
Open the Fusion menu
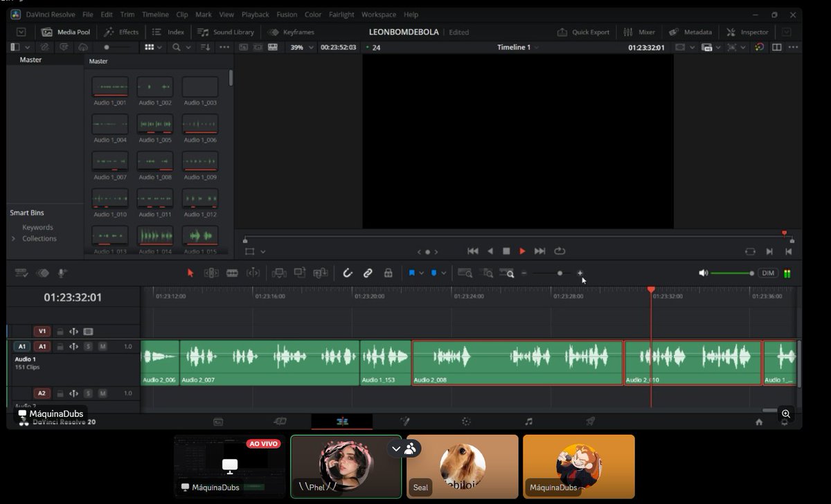pos(287,14)
